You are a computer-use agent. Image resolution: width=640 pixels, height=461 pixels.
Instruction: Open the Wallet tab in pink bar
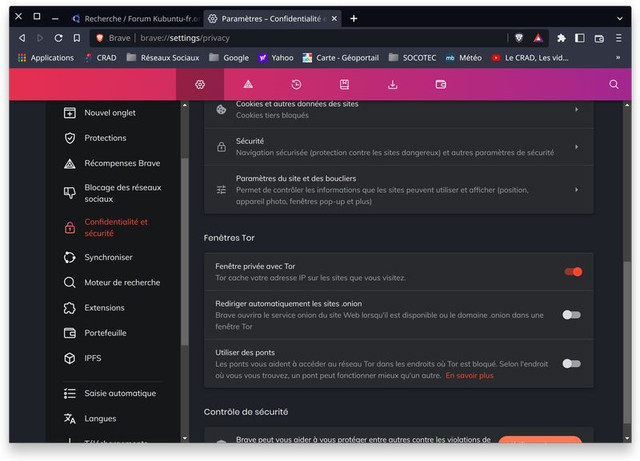click(441, 85)
